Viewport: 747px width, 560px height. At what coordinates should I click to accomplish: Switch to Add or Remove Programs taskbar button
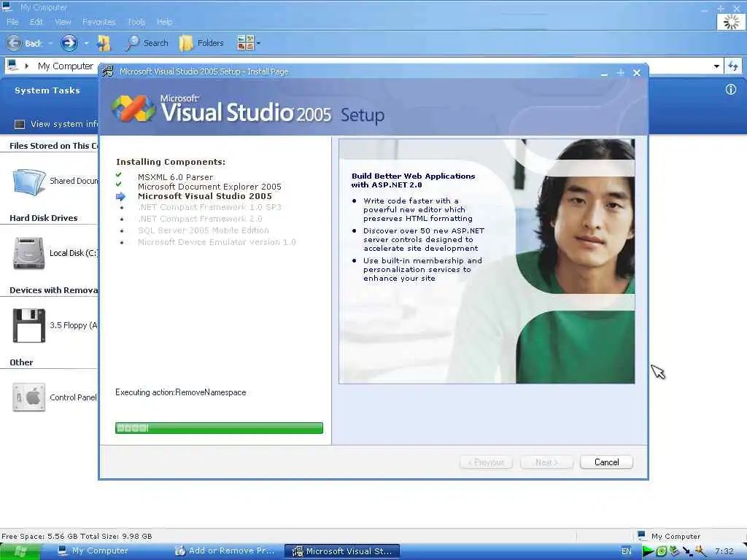point(225,551)
